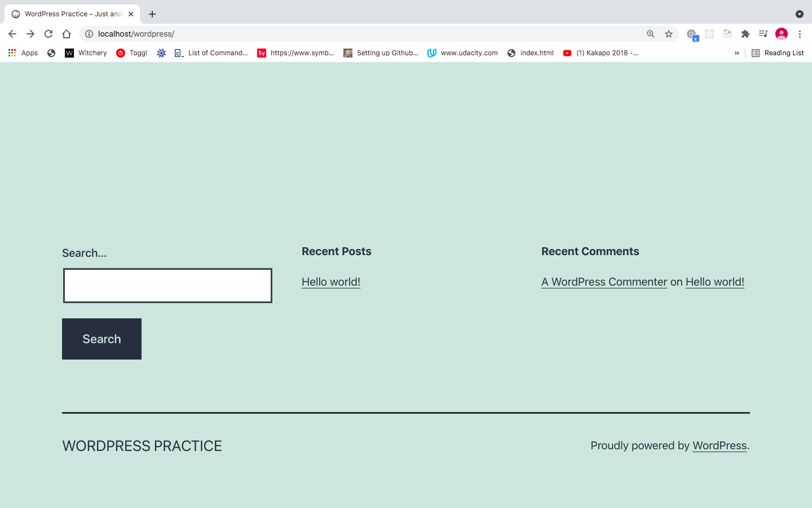Go back using the browser back arrow
The height and width of the screenshot is (508, 812).
[x=12, y=34]
